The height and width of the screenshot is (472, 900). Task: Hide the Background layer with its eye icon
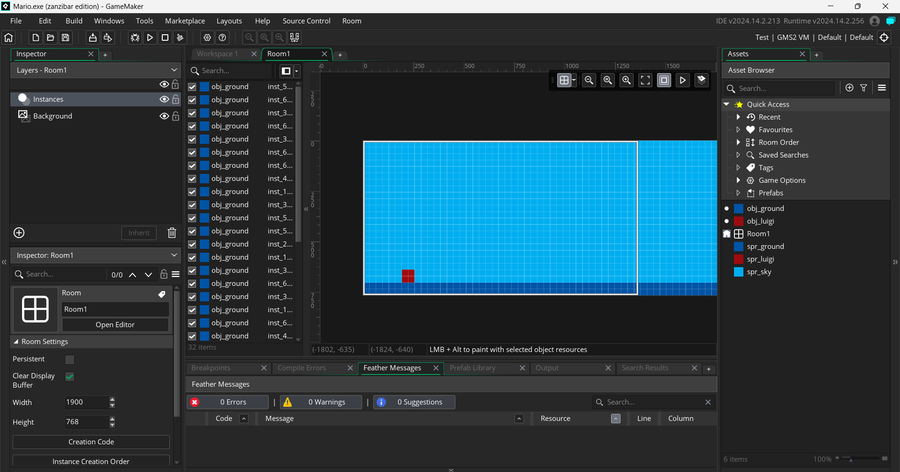(164, 116)
